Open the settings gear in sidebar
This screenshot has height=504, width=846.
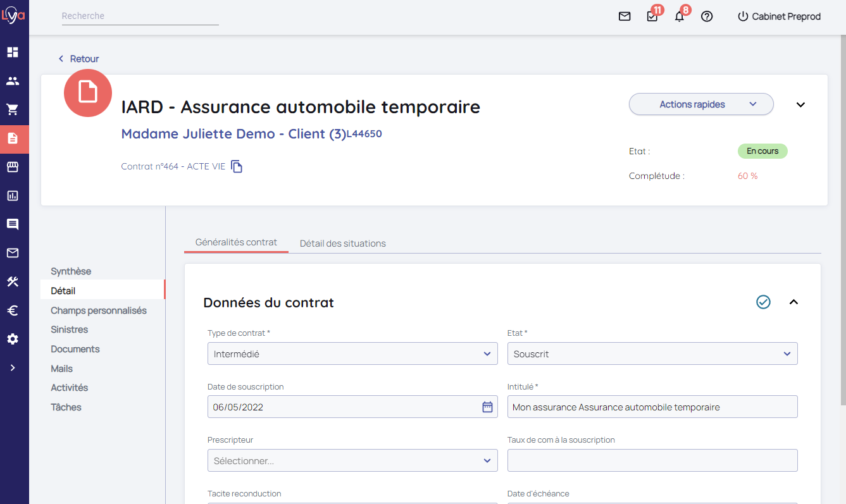13,340
